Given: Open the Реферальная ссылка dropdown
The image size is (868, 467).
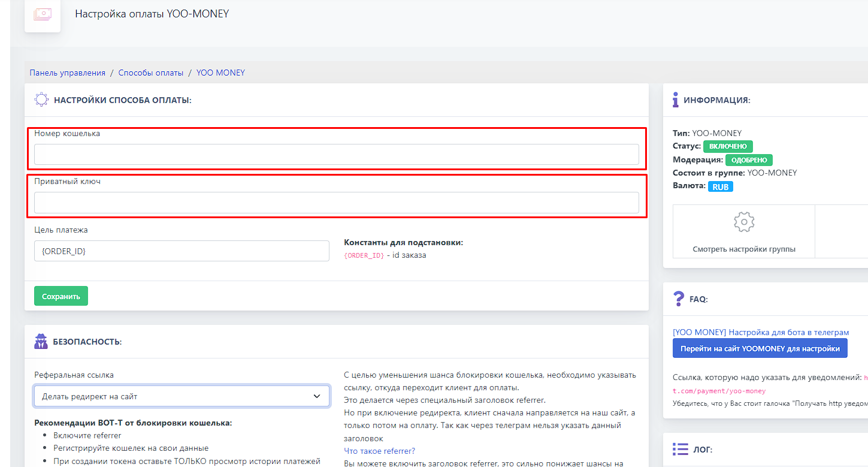Looking at the screenshot, I should (x=182, y=396).
